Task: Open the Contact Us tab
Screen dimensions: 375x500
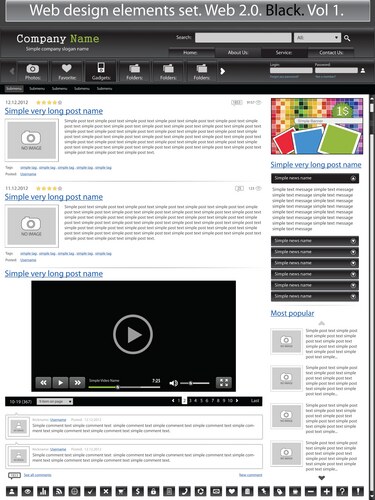Action: coord(331,53)
